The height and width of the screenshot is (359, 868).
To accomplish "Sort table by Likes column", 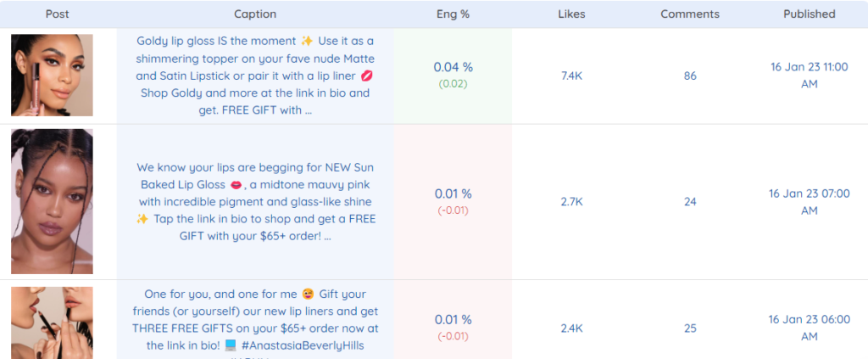I will pyautogui.click(x=572, y=14).
